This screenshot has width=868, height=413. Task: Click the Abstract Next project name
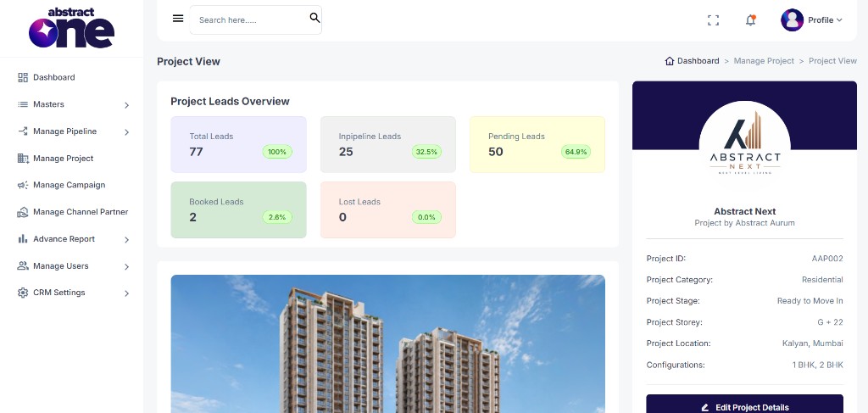(744, 211)
